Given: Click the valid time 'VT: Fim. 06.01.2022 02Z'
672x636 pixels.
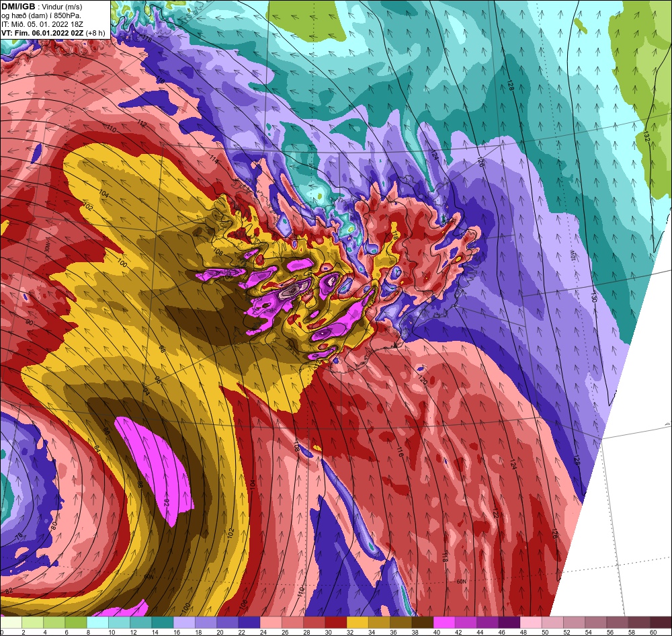Looking at the screenshot, I should click(42, 32).
